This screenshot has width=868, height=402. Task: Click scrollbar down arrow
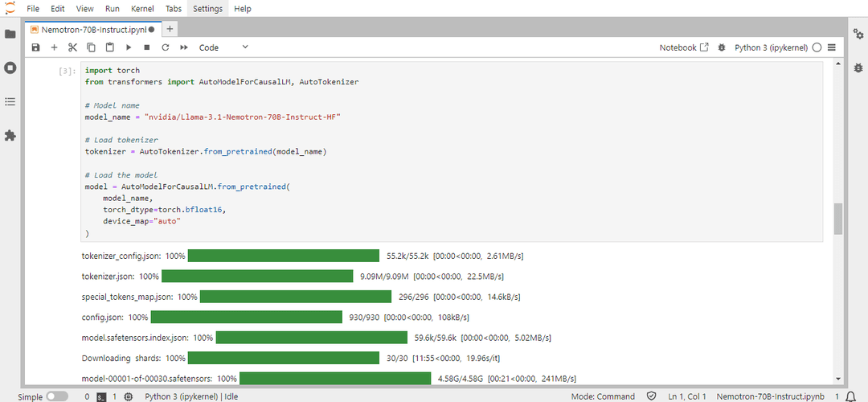tap(837, 379)
